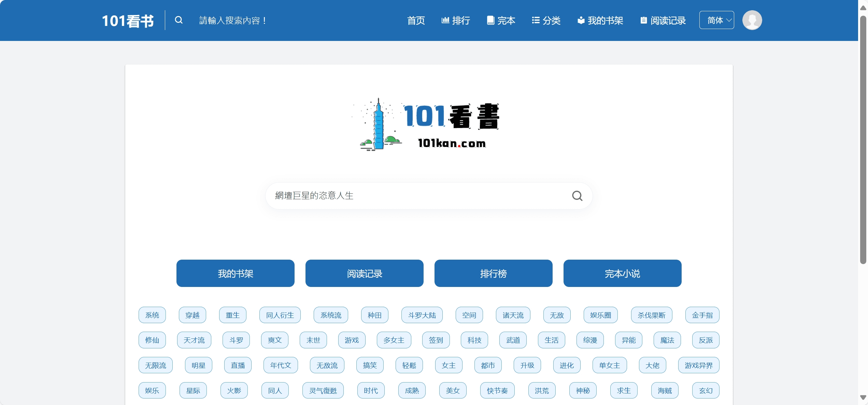Open the 单女主 tag
This screenshot has width=868, height=405.
(x=610, y=365)
